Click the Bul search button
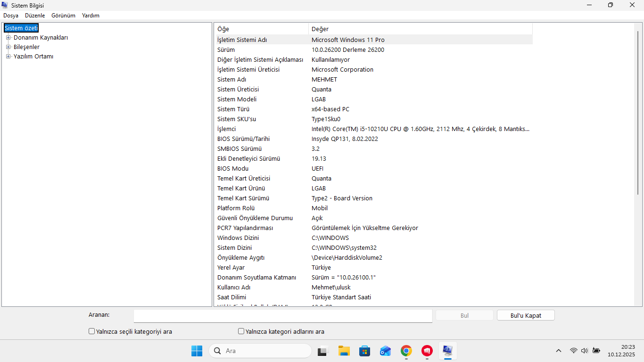This screenshot has width=644, height=362. click(x=464, y=315)
